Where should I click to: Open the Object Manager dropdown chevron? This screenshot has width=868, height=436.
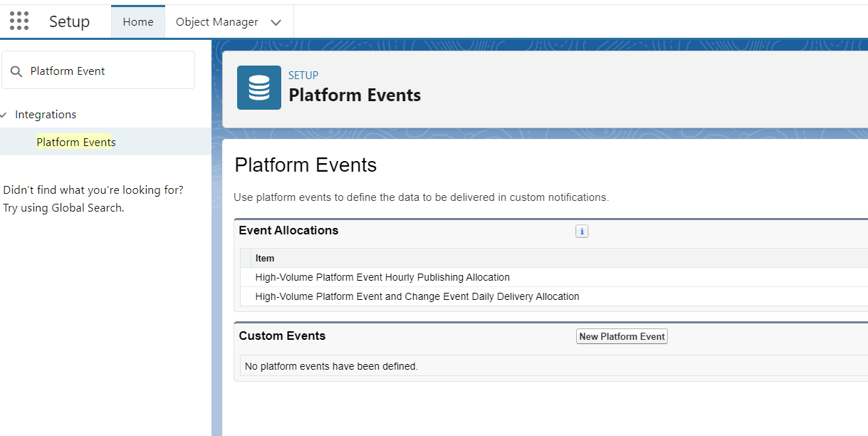tap(276, 22)
